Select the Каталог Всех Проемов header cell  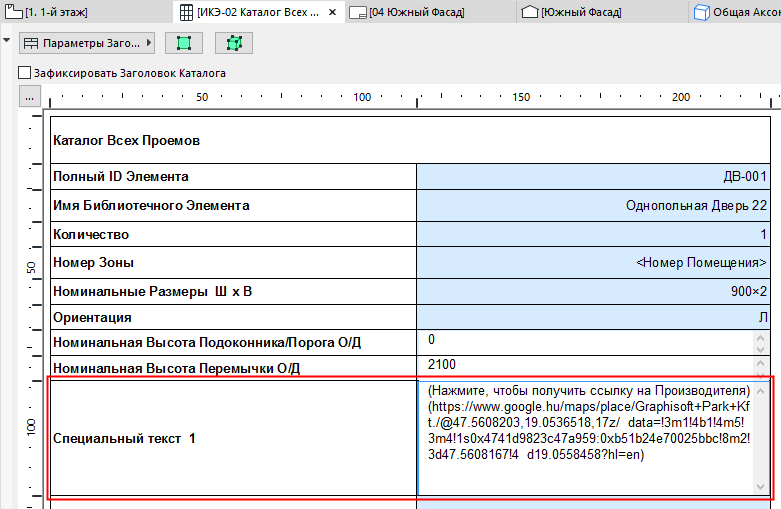[410, 140]
